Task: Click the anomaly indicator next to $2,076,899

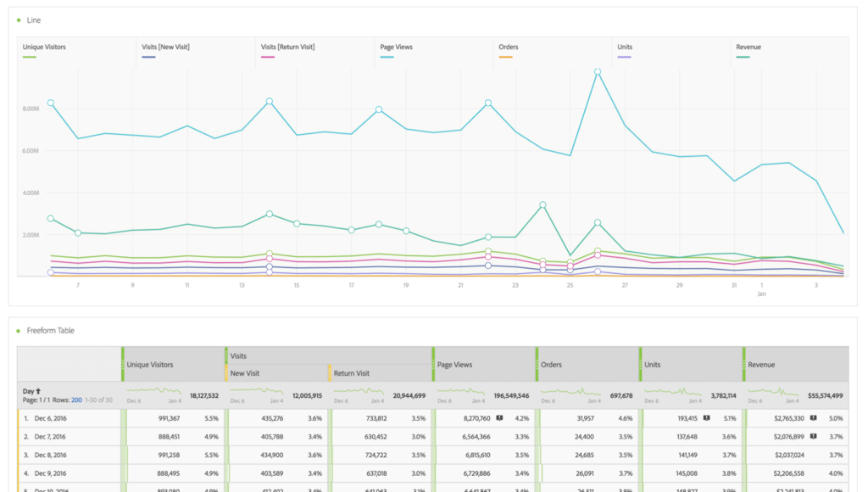Action: click(814, 436)
